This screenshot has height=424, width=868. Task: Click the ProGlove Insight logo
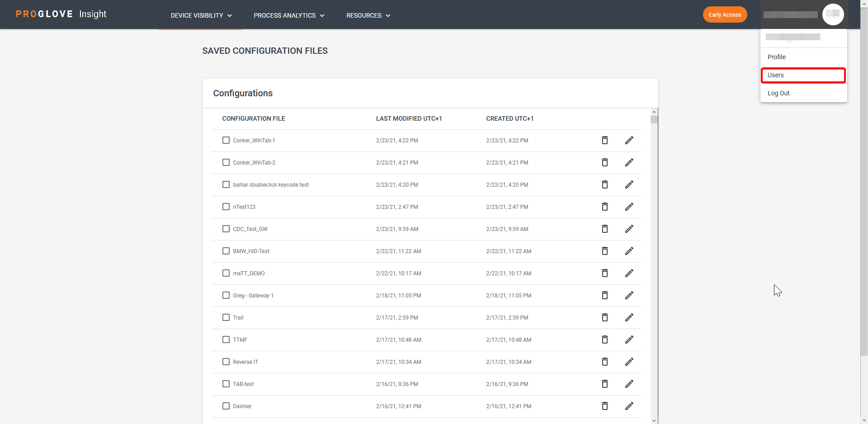[61, 14]
